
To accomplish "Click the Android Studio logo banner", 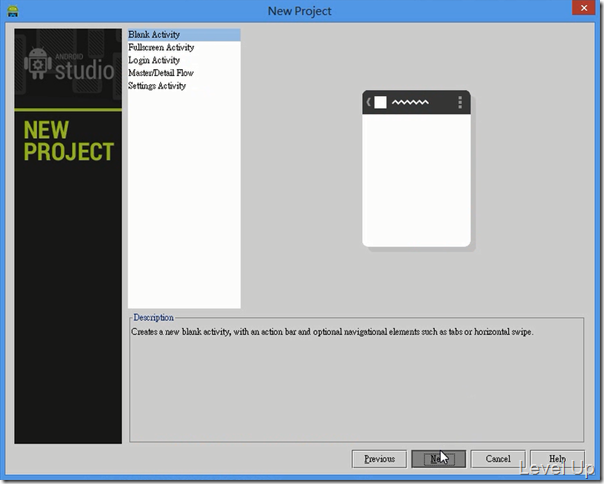I will point(68,68).
